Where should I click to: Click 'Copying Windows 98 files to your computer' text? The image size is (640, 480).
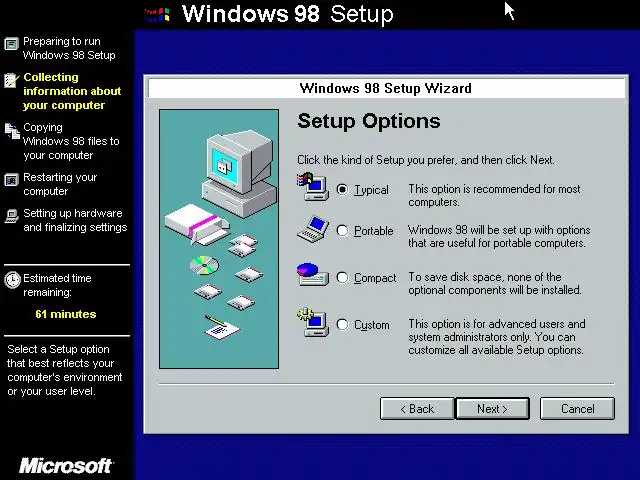[x=71, y=141]
